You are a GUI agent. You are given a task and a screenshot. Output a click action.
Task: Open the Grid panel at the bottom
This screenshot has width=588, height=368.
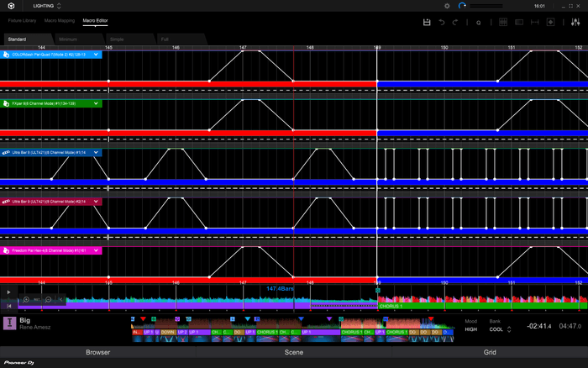click(x=489, y=353)
